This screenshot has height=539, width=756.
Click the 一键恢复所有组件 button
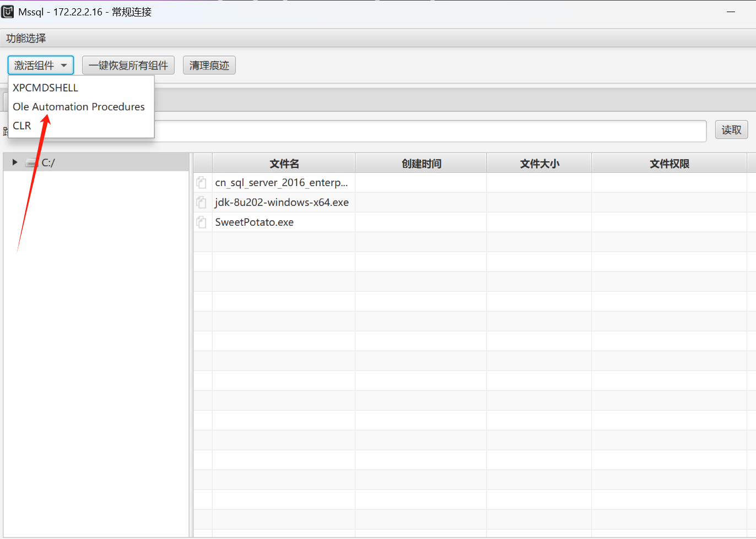pyautogui.click(x=128, y=66)
